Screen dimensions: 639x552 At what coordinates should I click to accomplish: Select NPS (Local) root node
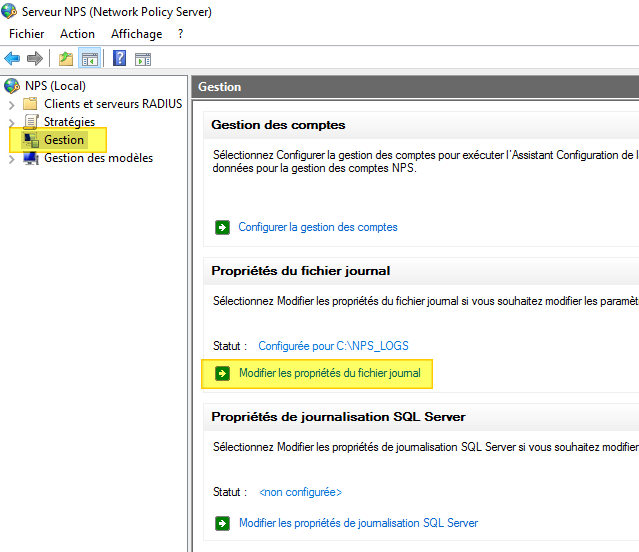click(55, 86)
